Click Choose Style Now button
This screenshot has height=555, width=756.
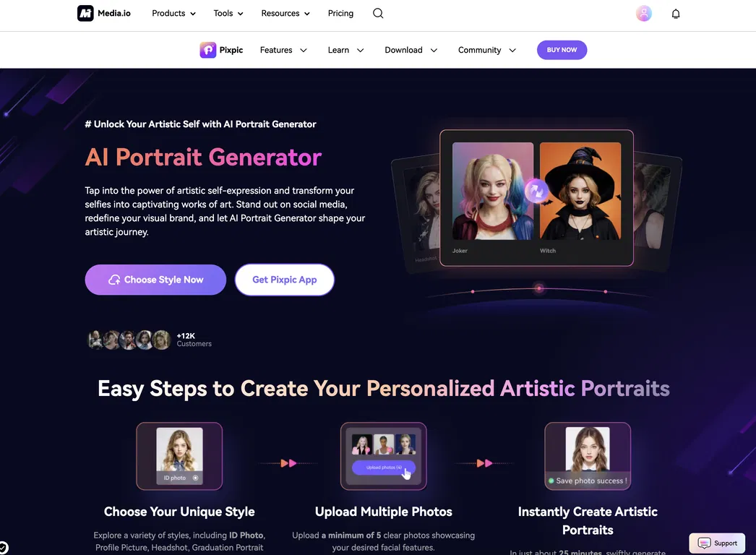(155, 280)
